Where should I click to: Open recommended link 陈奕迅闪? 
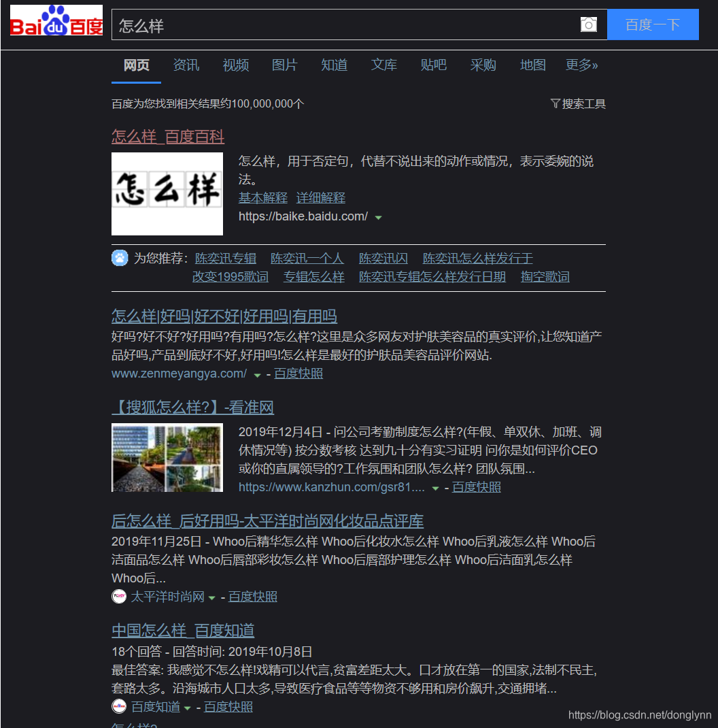383,258
